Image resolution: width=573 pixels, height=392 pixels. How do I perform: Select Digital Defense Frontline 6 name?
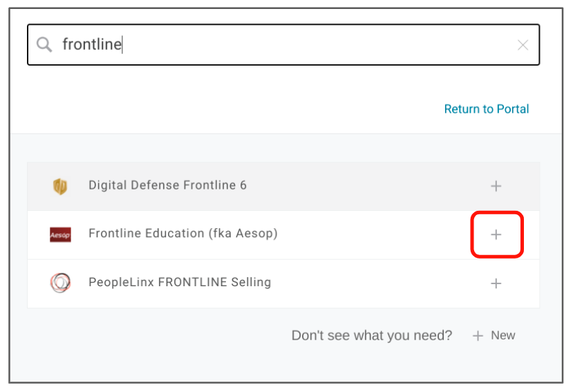(x=167, y=185)
